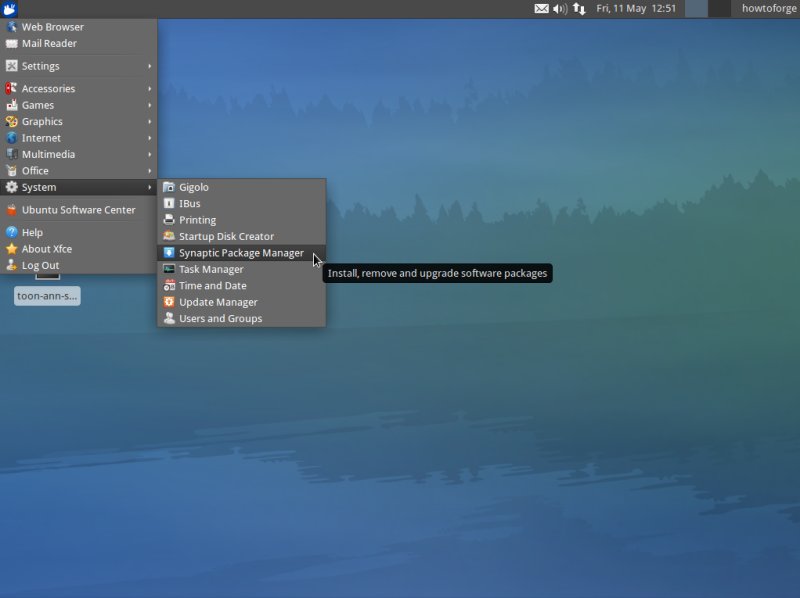800x598 pixels.
Task: Click the Multimedia icon
Action: [x=11, y=154]
